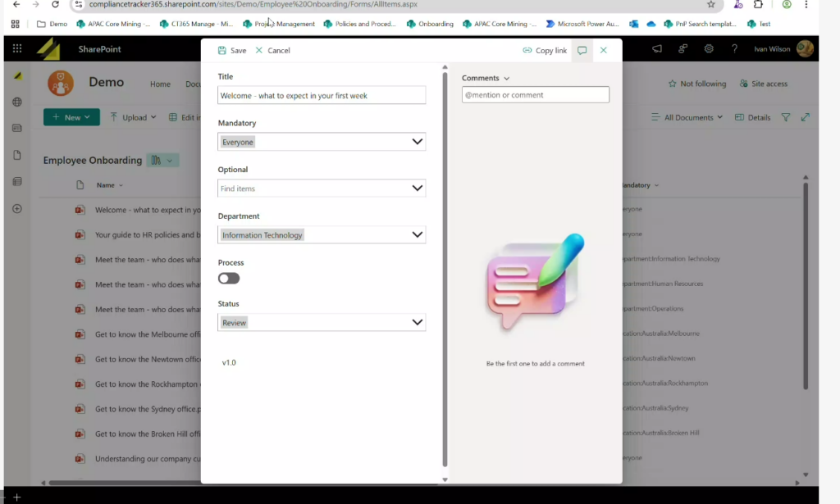Image resolution: width=840 pixels, height=504 pixels.
Task: Open the Onboarding bookmark
Action: (x=430, y=24)
